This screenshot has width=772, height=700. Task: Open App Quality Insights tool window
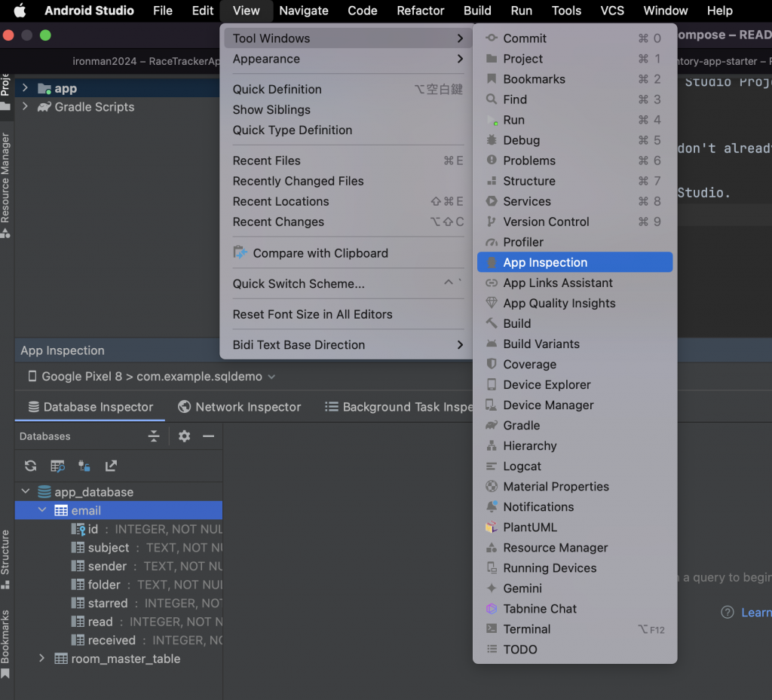(574, 303)
